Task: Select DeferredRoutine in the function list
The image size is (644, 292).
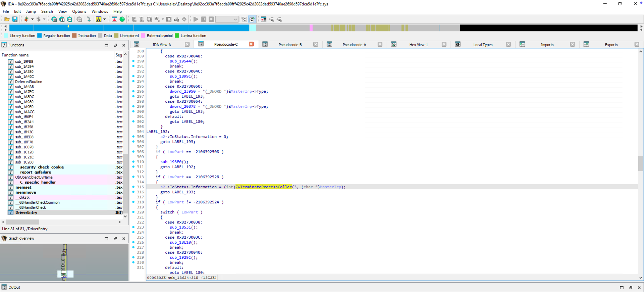Action: [29, 82]
